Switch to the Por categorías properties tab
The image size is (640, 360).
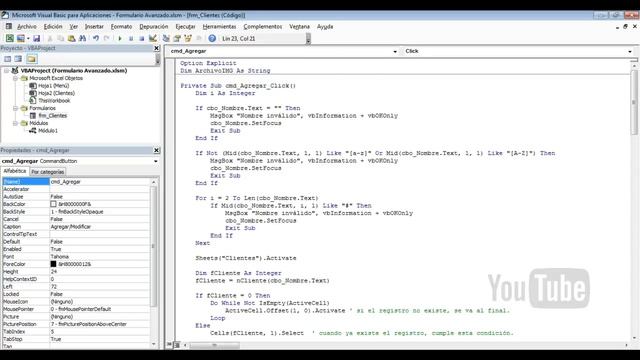(x=48, y=172)
